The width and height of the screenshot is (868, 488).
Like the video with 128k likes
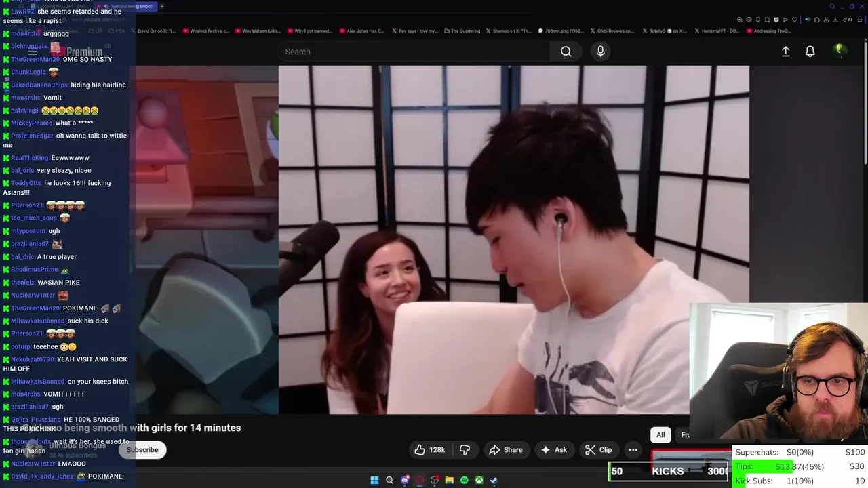pyautogui.click(x=430, y=450)
